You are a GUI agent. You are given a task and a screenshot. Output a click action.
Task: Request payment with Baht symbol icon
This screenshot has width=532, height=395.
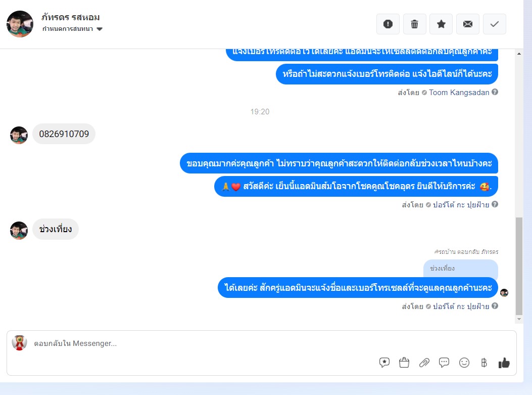pyautogui.click(x=484, y=363)
